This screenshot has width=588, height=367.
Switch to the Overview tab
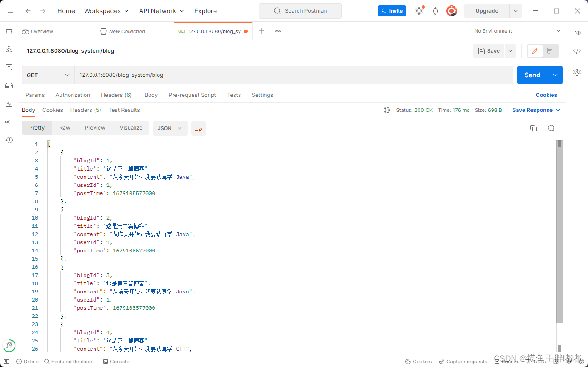click(x=38, y=31)
